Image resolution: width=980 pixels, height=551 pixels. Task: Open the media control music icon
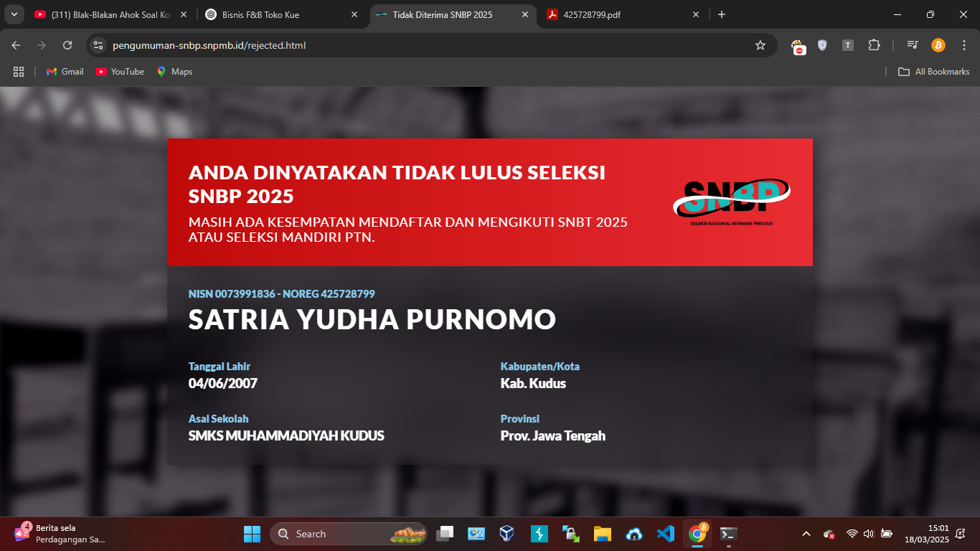(x=913, y=45)
